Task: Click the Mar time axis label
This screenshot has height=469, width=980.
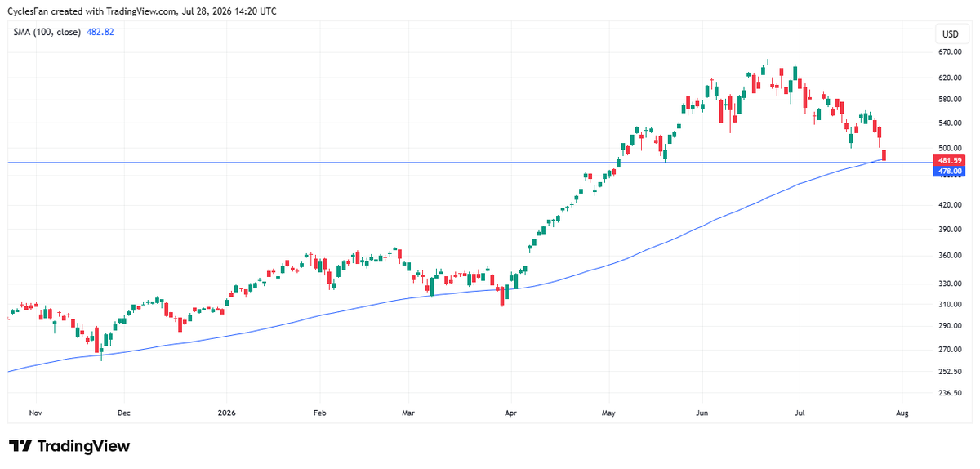Action: 409,413
